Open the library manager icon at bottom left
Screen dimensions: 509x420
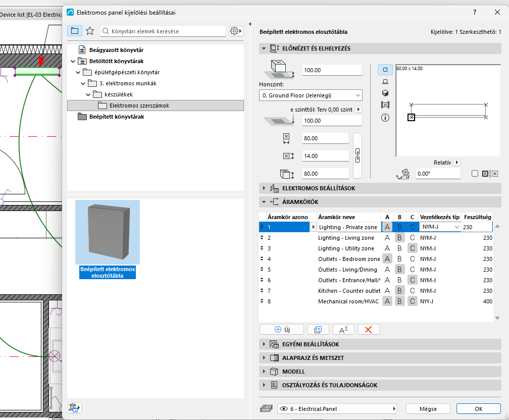click(x=74, y=408)
